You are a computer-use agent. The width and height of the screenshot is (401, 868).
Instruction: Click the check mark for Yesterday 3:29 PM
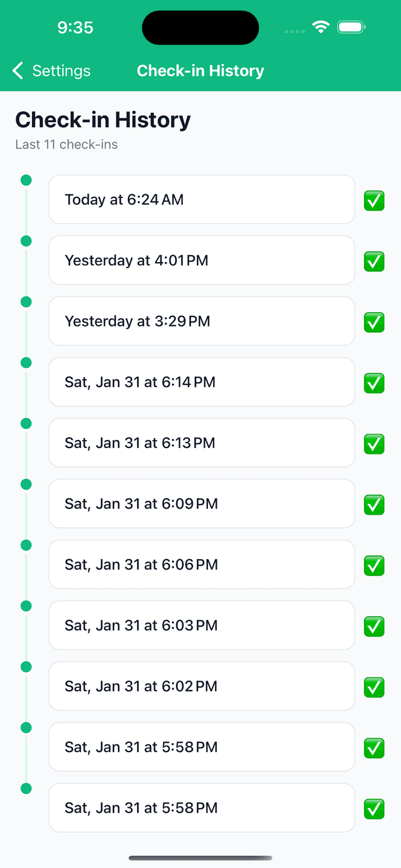coord(374,323)
